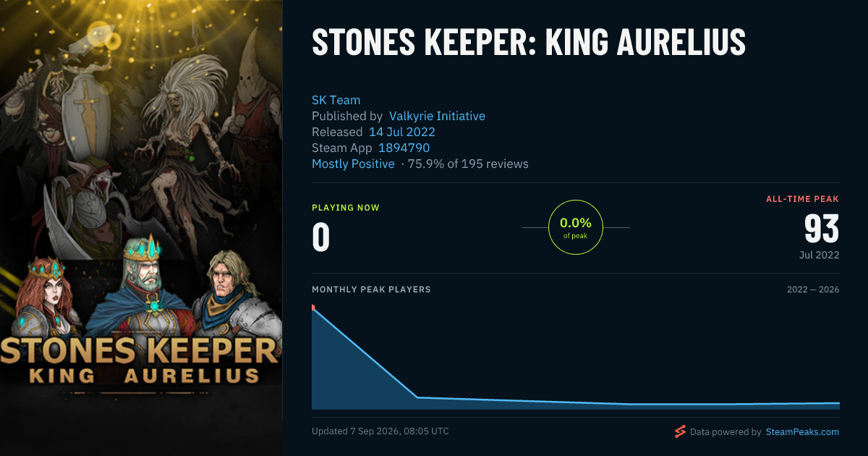Viewport: 868px width, 456px height.
Task: Click the SteamPeaks logo icon
Action: point(680,432)
